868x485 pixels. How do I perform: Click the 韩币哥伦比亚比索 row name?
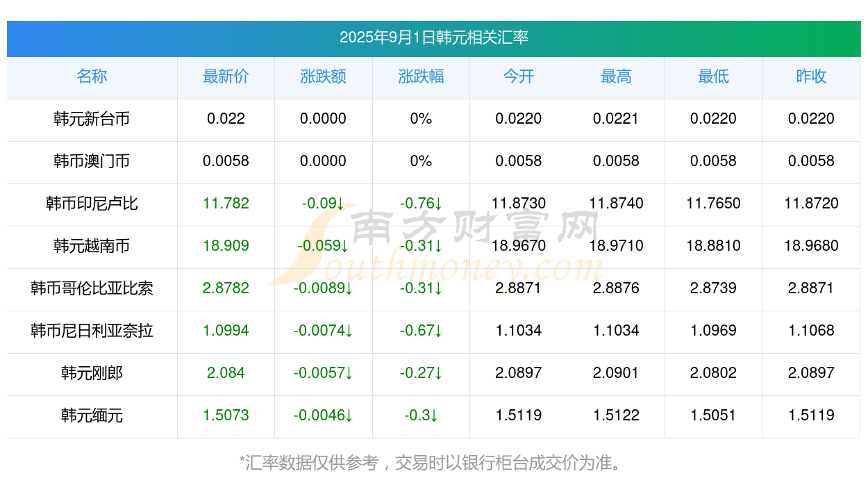point(92,288)
